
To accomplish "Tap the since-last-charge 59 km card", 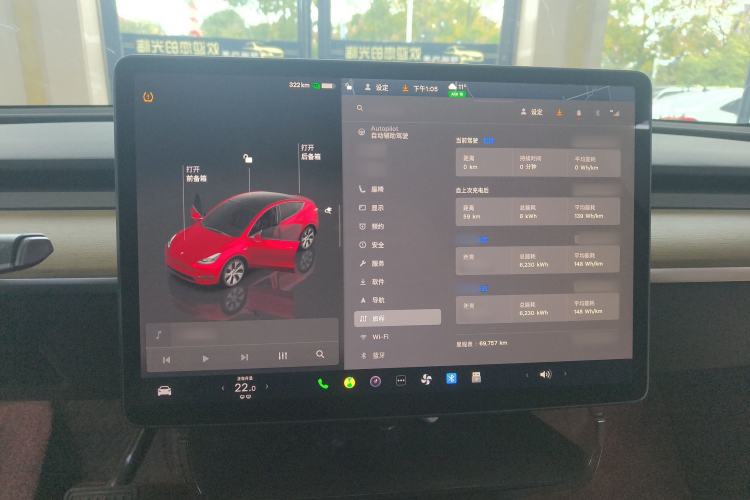I will [x=538, y=211].
